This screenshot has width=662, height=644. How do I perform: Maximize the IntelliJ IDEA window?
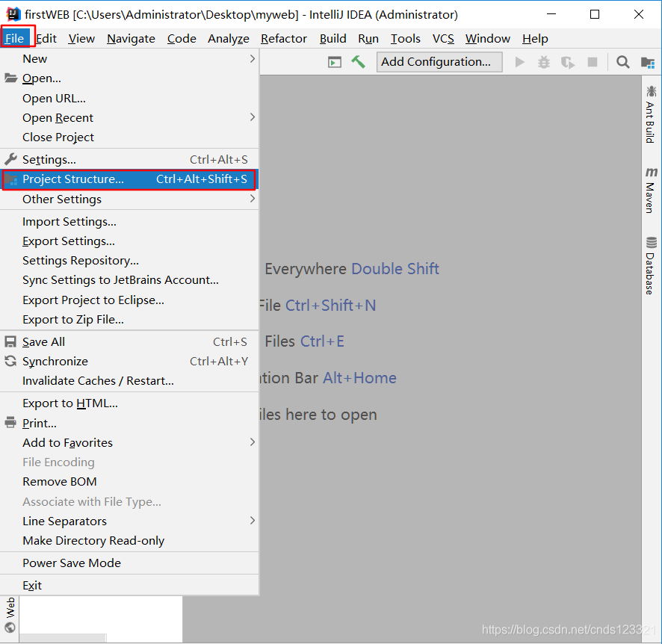point(595,14)
